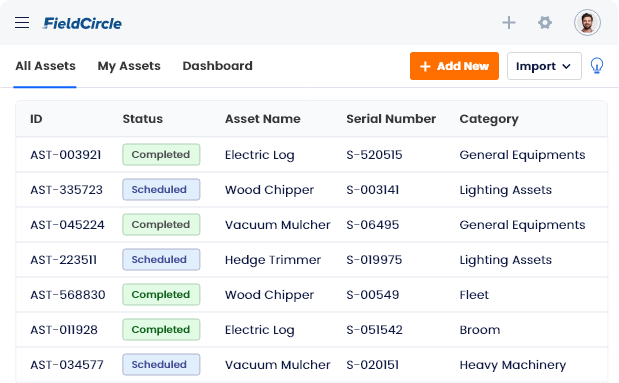Select Hedge Trimmer asset name
Image resolution: width=619 pixels, height=383 pixels.
point(273,260)
